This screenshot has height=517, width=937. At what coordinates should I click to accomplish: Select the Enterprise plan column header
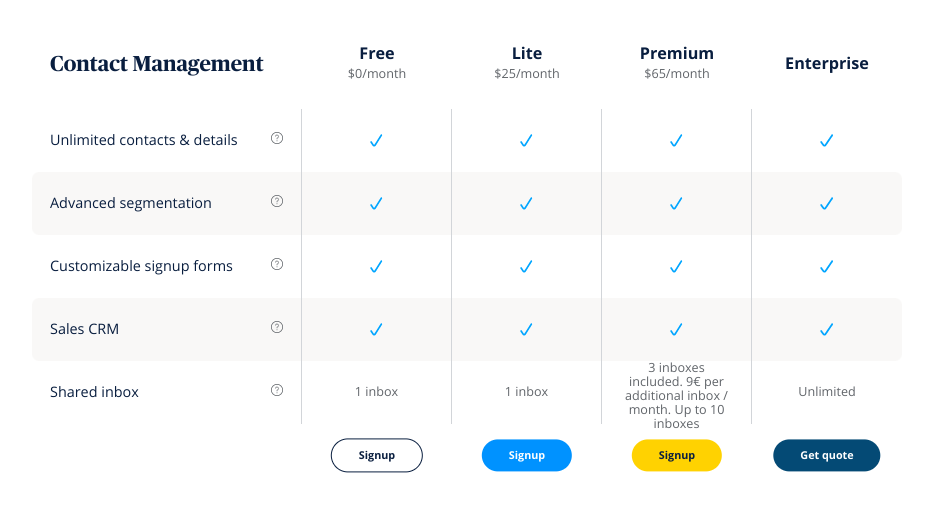coord(826,64)
